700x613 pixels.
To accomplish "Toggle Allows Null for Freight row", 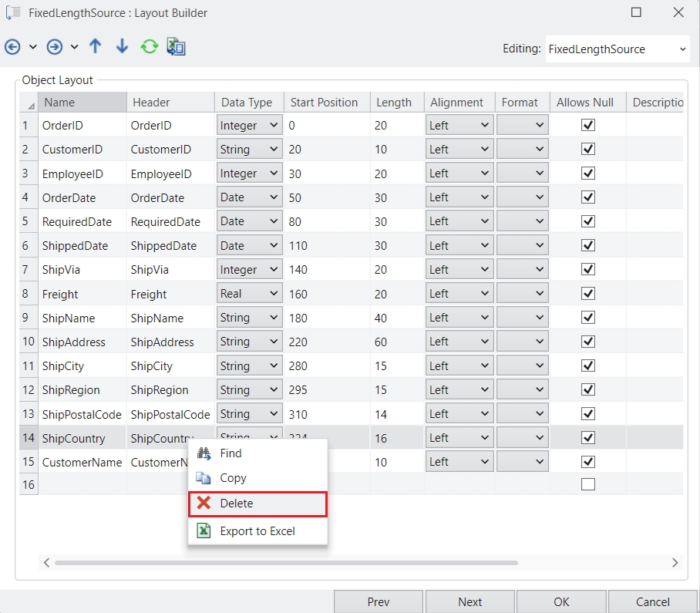I will (x=587, y=293).
